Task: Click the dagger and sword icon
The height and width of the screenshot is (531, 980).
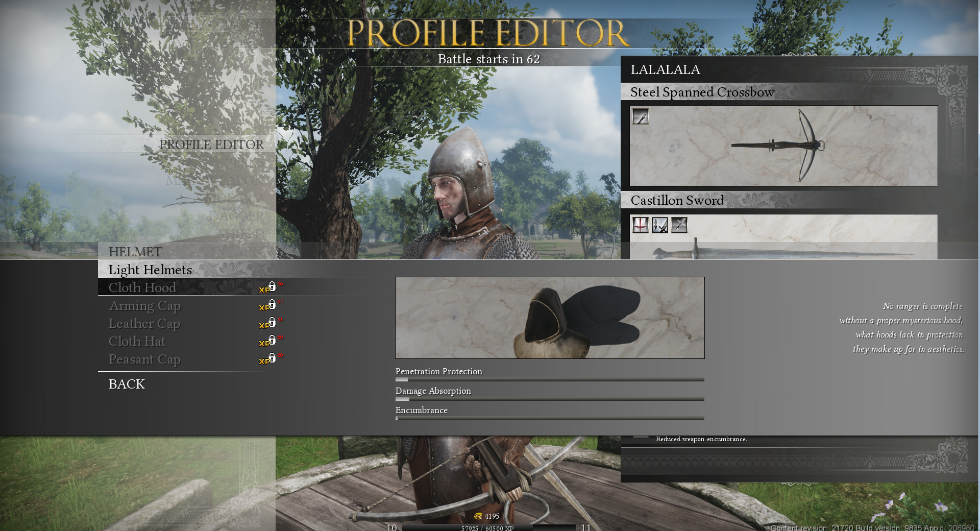Action: click(659, 225)
